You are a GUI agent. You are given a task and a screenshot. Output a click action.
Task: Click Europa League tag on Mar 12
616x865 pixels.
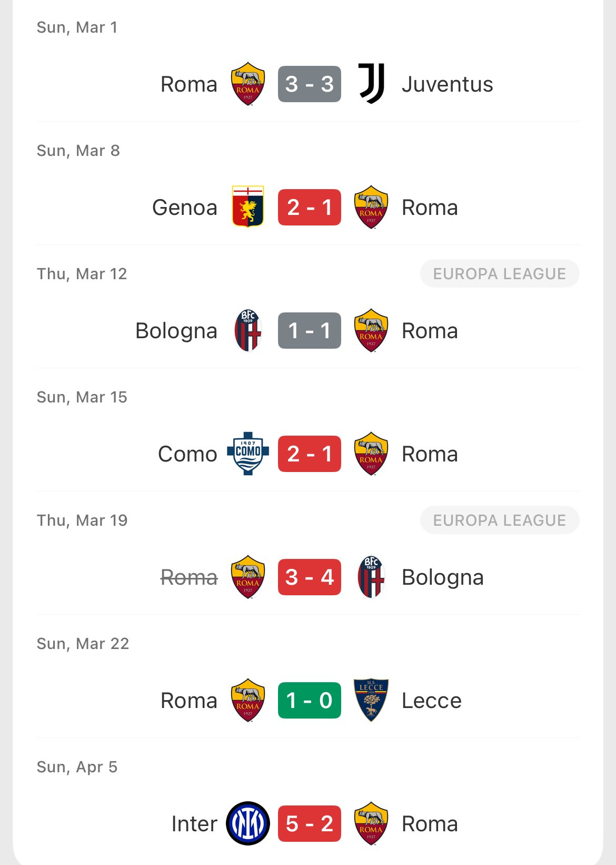[x=499, y=274]
